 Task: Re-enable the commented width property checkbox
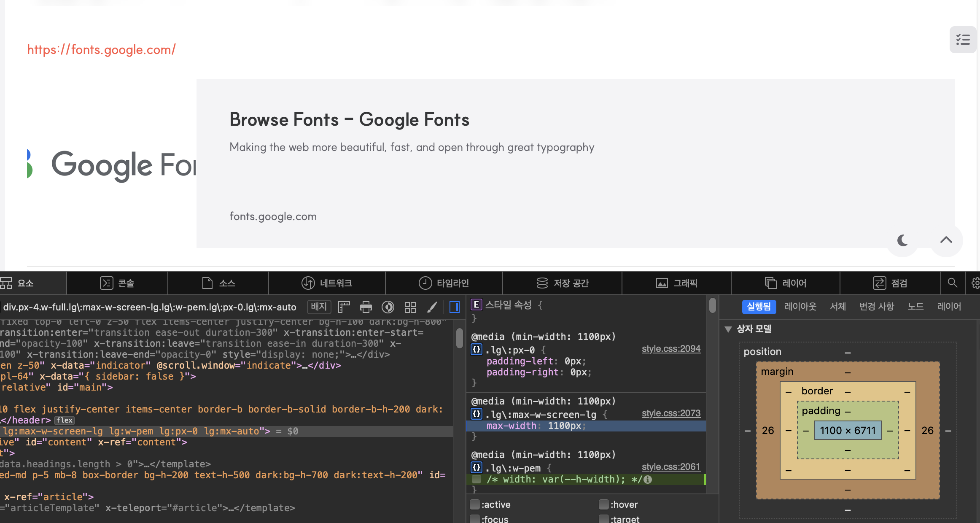coord(477,479)
